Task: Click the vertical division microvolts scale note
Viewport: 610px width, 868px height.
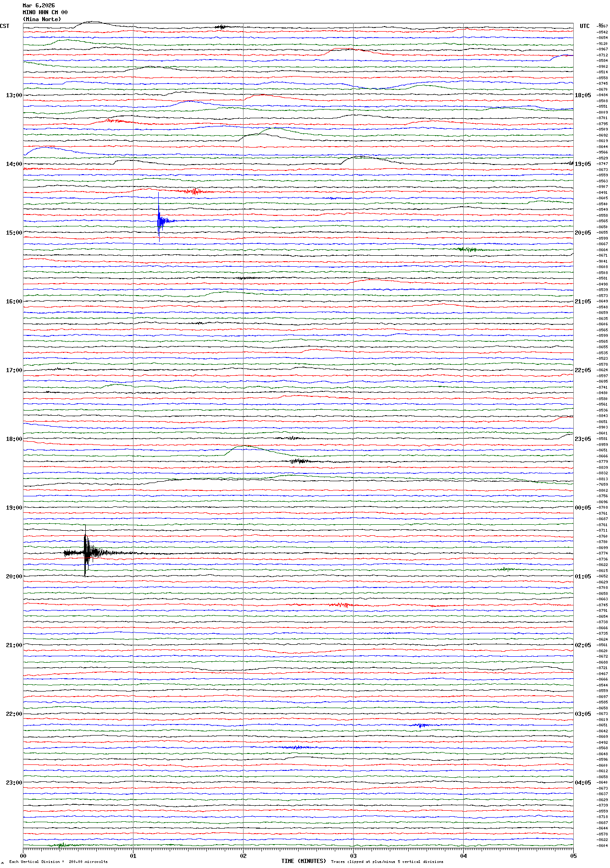Action: coord(58,862)
